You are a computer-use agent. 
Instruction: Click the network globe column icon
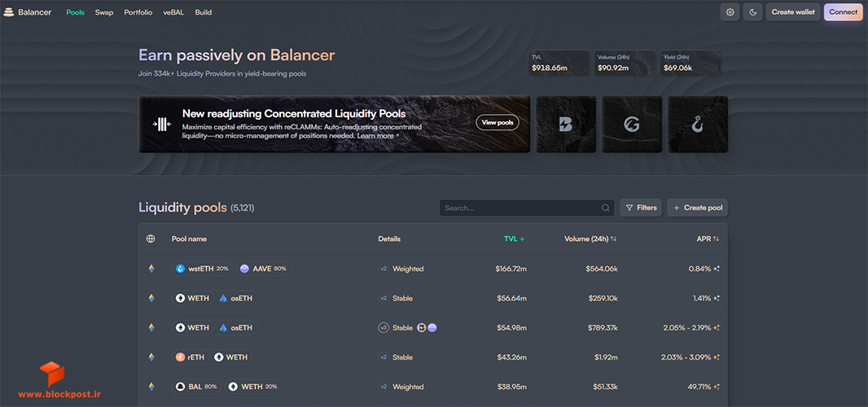coord(151,239)
